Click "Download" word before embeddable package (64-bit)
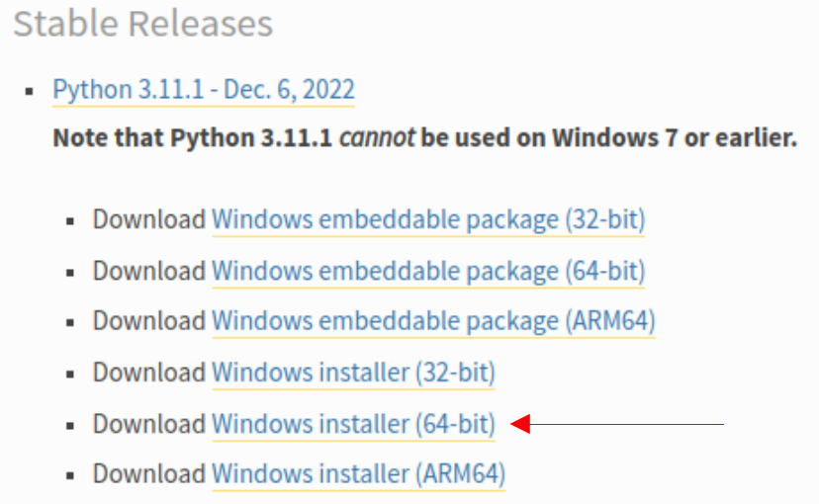Screen dimensions: 819x504 point(148,270)
